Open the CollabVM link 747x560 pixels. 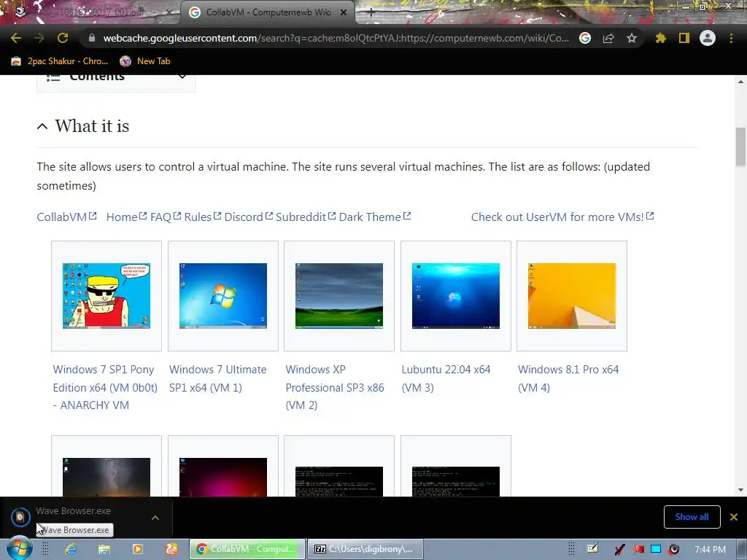pos(66,217)
